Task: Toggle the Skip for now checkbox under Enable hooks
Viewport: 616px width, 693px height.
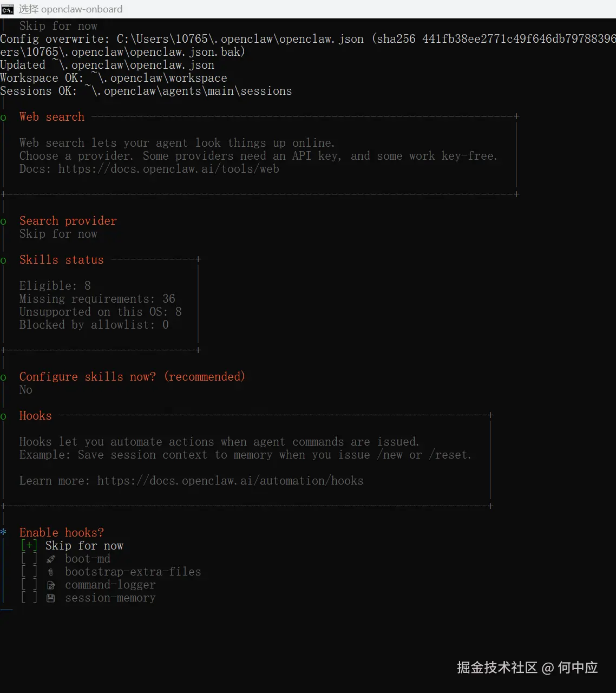Action: pyautogui.click(x=29, y=546)
